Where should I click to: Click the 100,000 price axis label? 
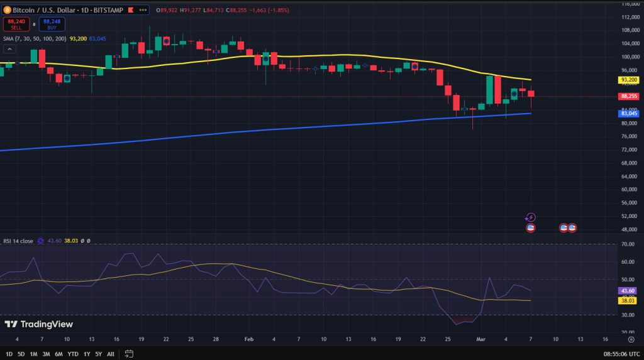(630, 57)
